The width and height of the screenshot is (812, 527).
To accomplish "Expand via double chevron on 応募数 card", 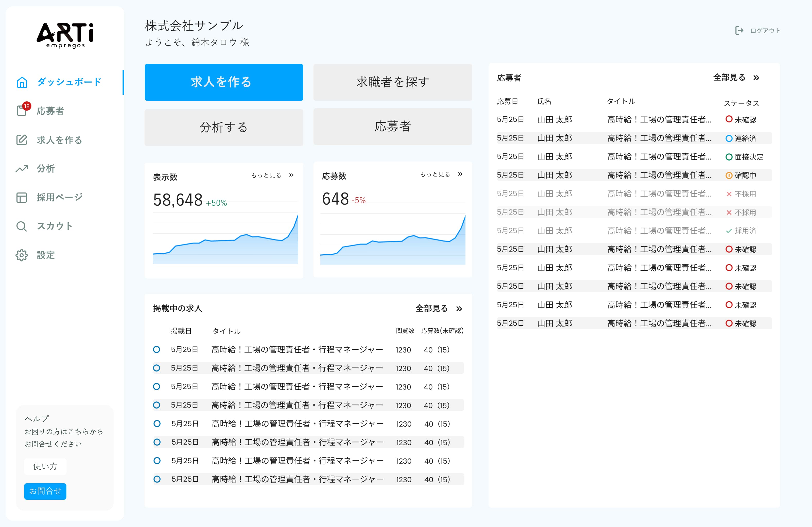I will click(x=460, y=174).
